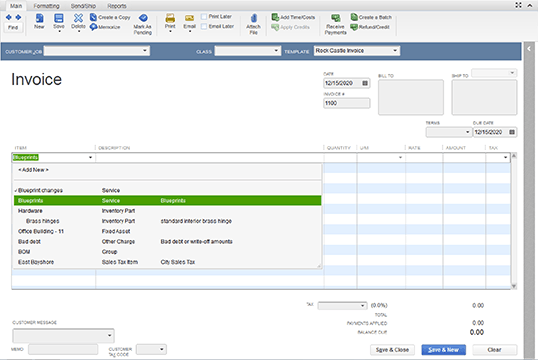Expand the Customer:Job dropdown
The width and height of the screenshot is (538, 361).
coord(145,51)
